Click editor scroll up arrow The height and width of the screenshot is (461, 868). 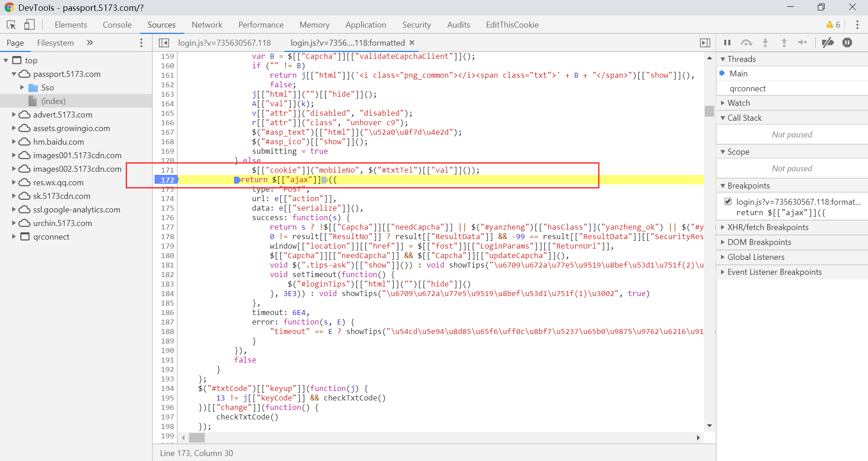[709, 58]
